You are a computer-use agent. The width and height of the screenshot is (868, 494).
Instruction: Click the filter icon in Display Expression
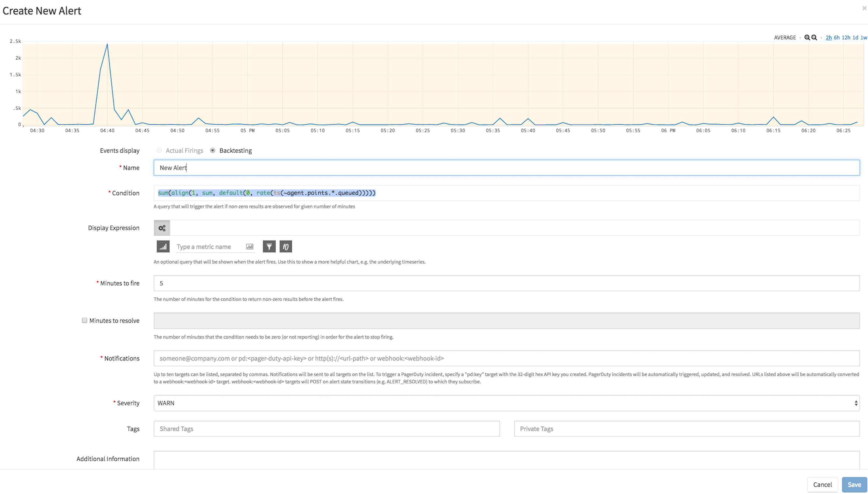click(x=269, y=246)
